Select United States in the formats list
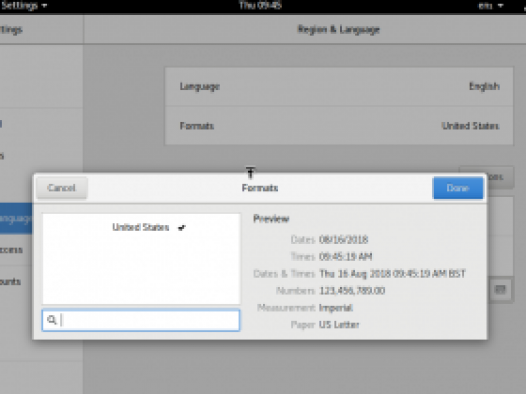 pos(141,227)
